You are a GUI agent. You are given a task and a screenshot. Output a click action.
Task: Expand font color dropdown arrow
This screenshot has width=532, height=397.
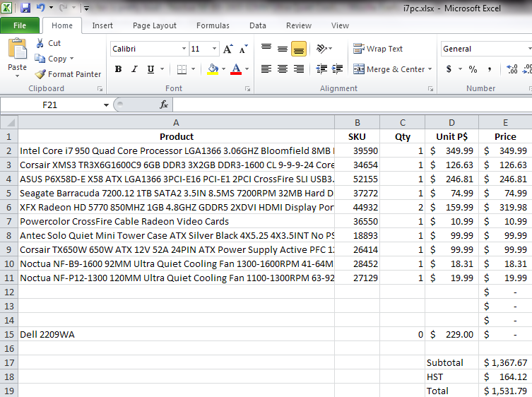point(247,69)
